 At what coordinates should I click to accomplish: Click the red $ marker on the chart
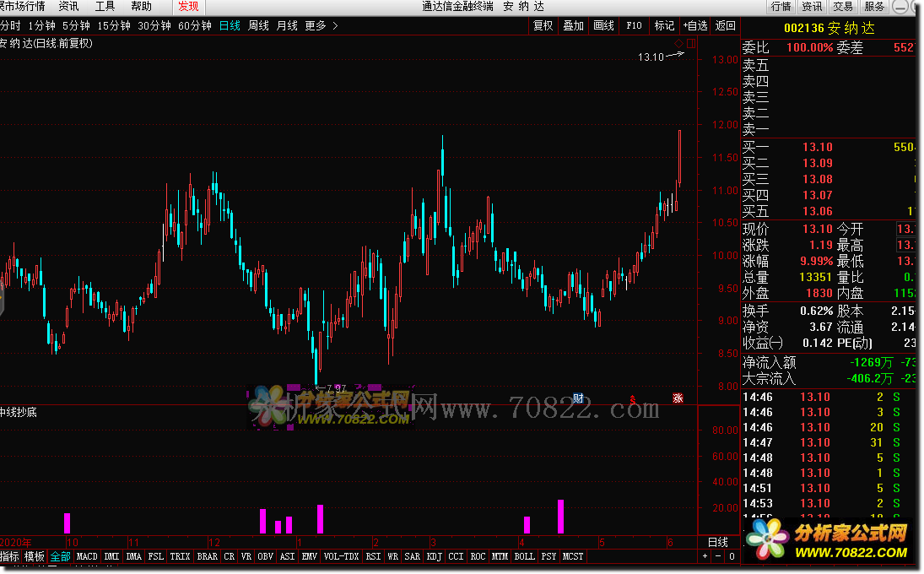click(632, 399)
